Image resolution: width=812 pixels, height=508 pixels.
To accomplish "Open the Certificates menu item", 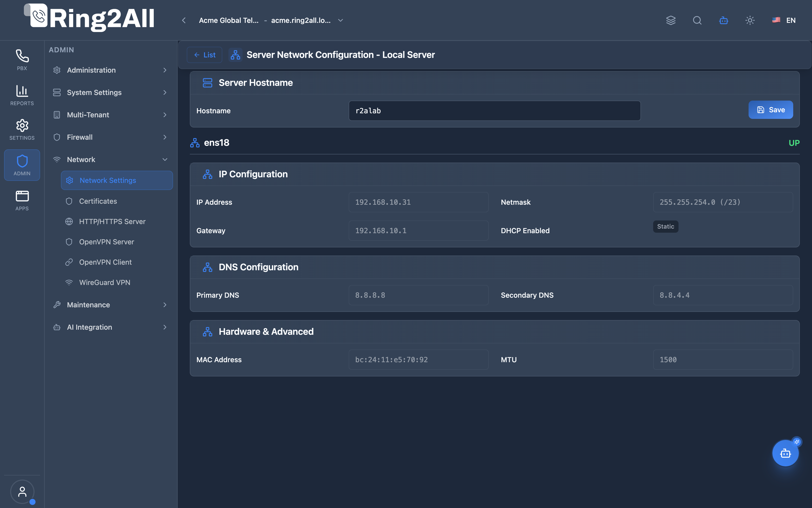I will coord(117,201).
